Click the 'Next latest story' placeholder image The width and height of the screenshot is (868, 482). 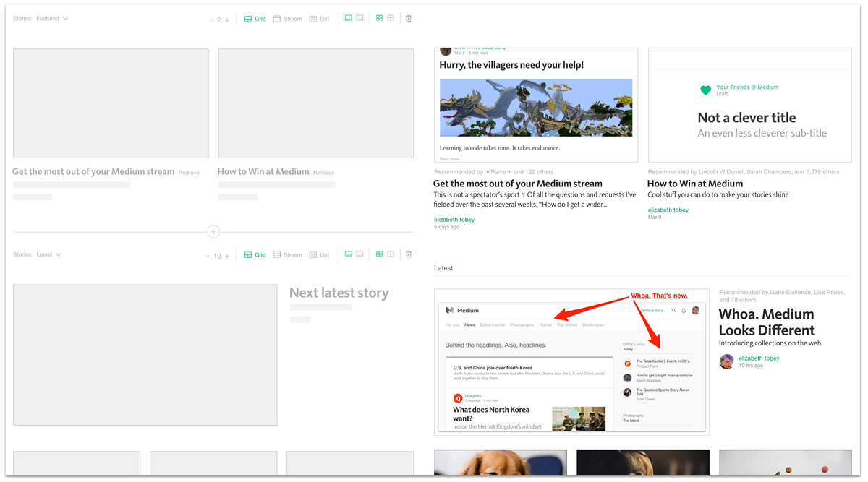coord(145,355)
